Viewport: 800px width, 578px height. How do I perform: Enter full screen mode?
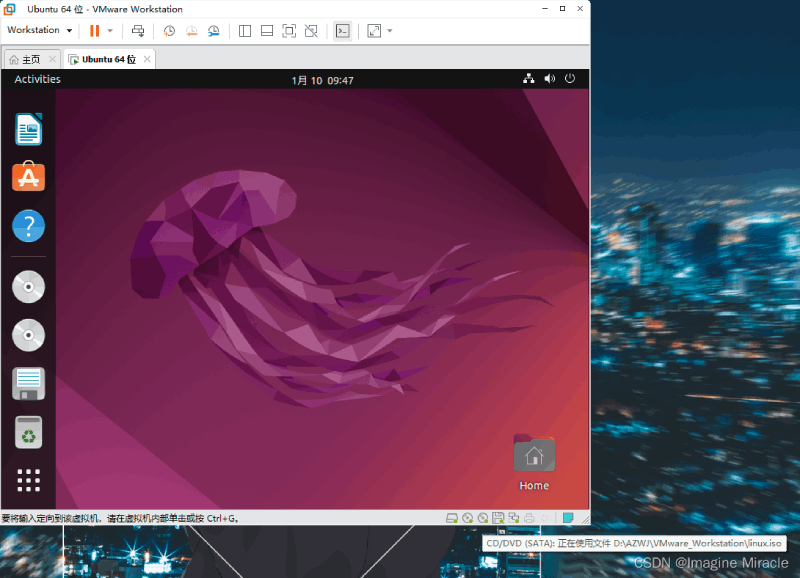click(x=289, y=31)
